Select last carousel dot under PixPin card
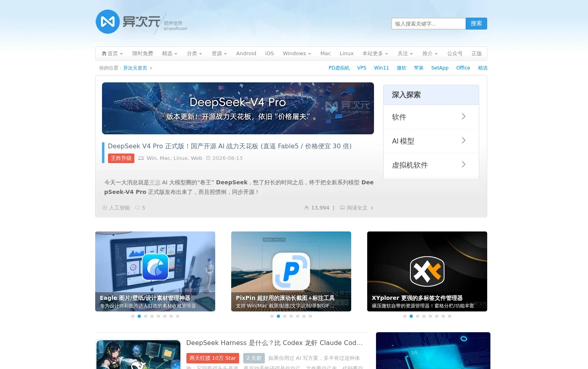The width and height of the screenshot is (588, 369). point(310,316)
